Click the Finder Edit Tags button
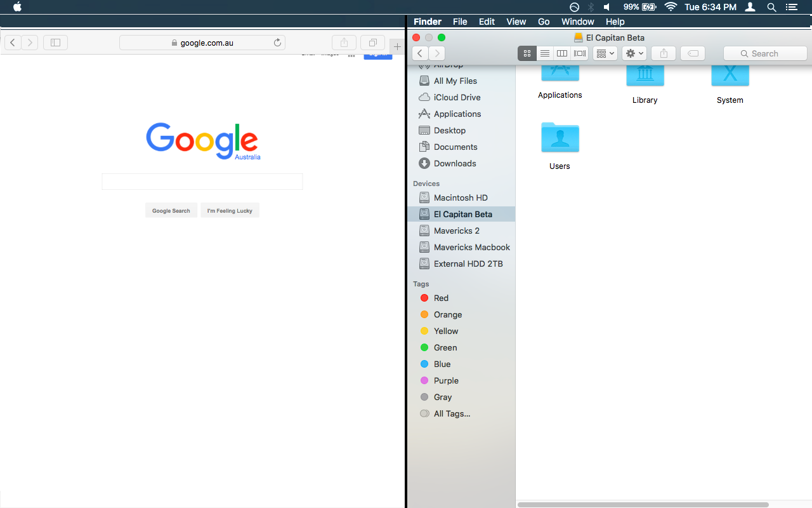This screenshot has height=508, width=812. point(693,53)
